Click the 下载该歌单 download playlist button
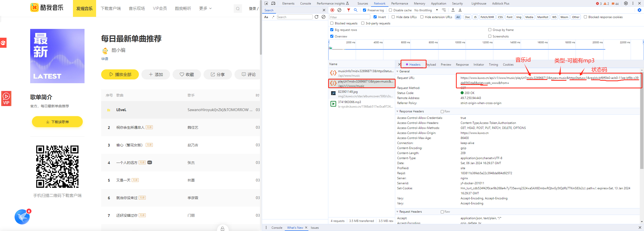Viewport: 644px width, 231px height. tap(57, 122)
